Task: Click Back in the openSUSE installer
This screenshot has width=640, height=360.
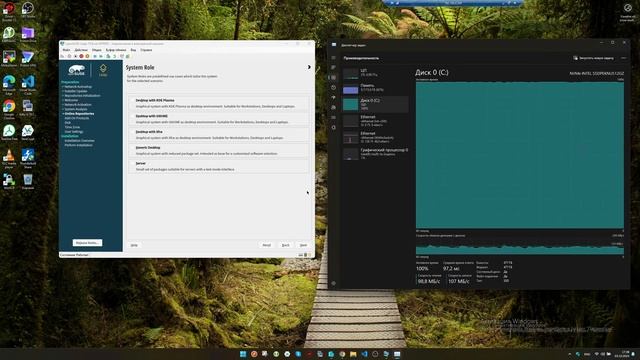Action: point(285,245)
